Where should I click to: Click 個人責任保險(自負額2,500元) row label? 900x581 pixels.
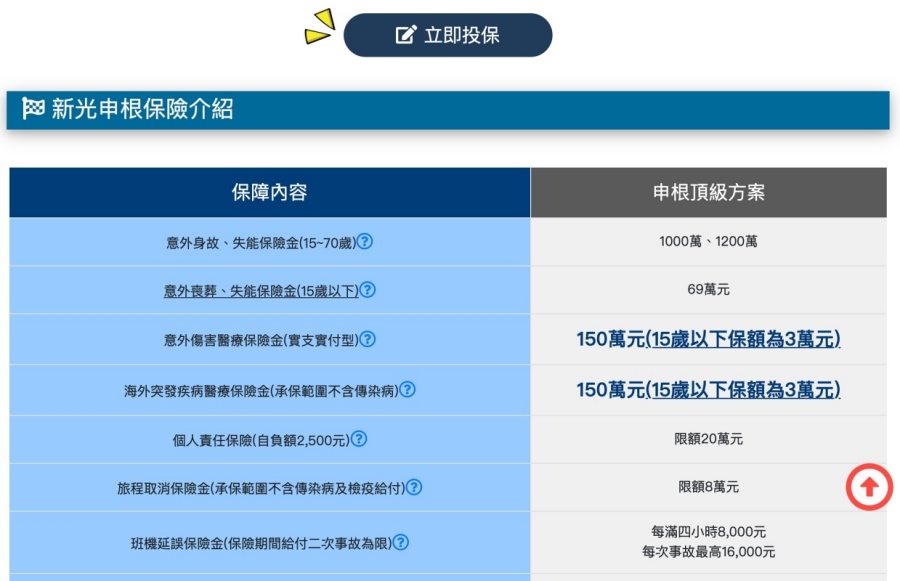pos(261,440)
